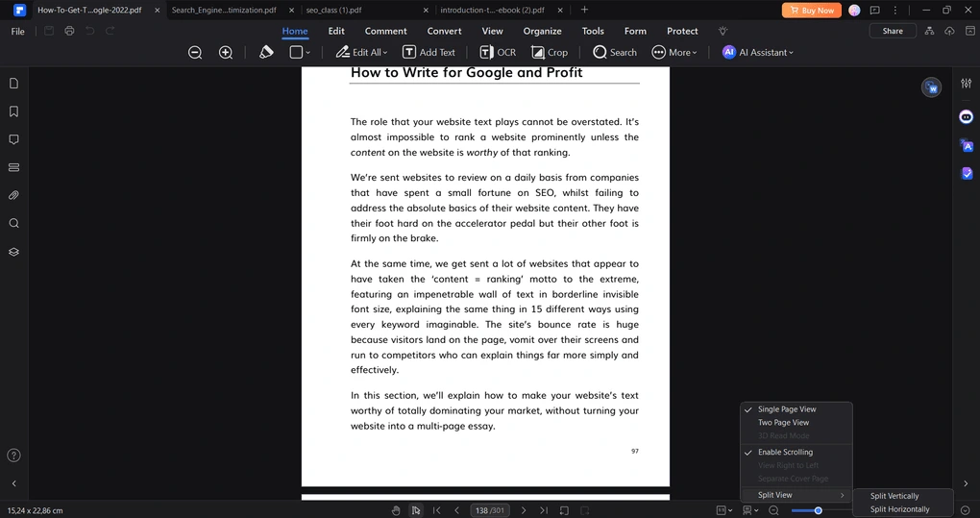980x518 pixels.
Task: Click the Select tool in status bar
Action: (416, 510)
